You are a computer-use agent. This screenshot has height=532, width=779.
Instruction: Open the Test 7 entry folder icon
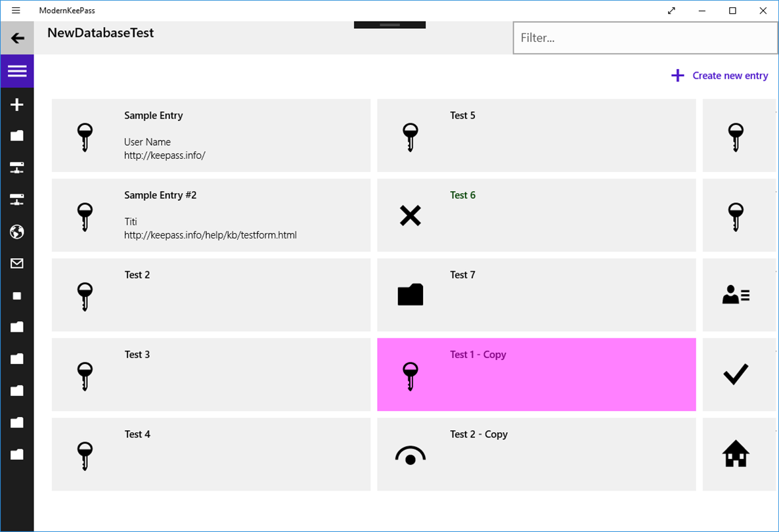coord(536,294)
